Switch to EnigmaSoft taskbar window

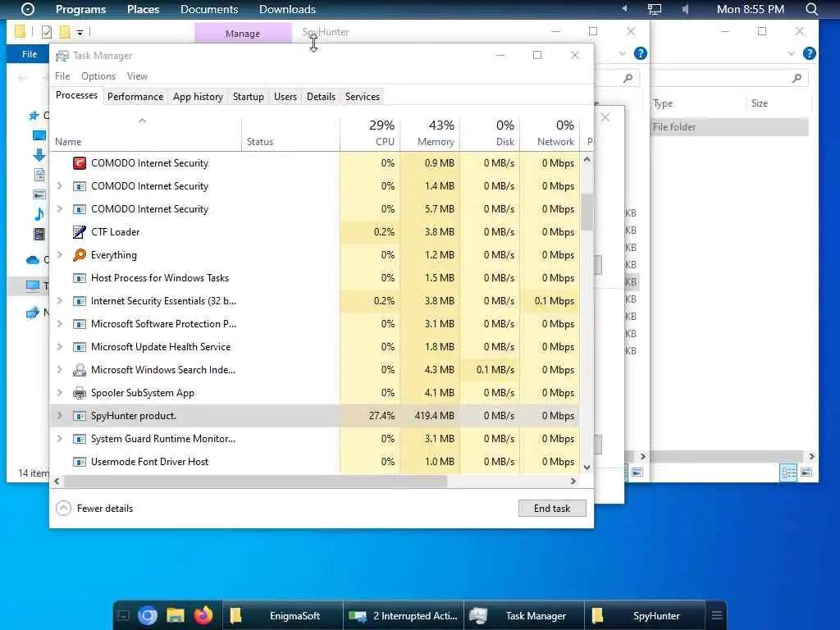pyautogui.click(x=282, y=615)
